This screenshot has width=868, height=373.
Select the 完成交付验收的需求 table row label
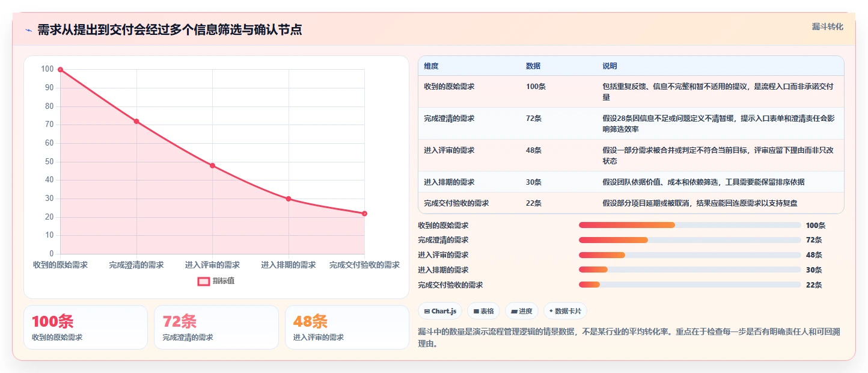pos(456,203)
